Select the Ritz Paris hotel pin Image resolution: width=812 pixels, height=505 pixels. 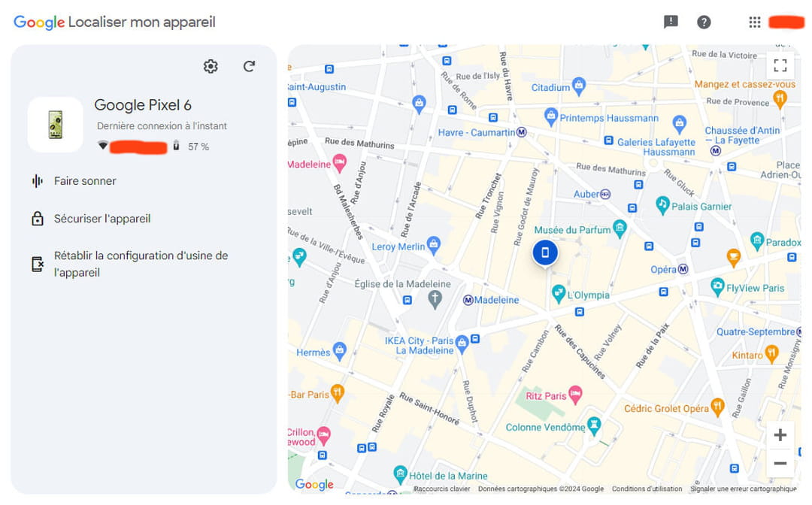click(575, 395)
